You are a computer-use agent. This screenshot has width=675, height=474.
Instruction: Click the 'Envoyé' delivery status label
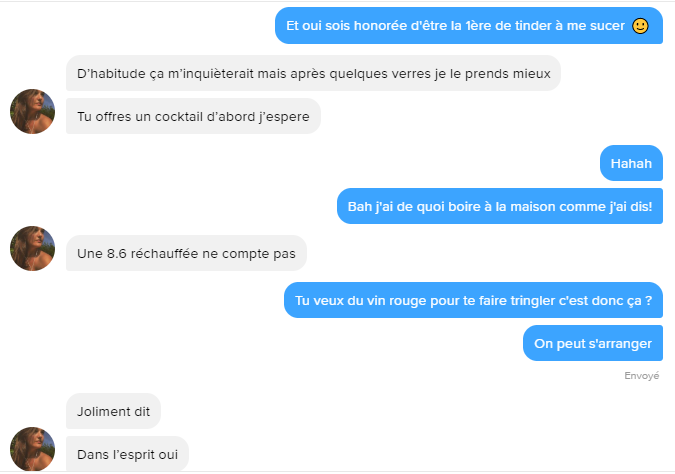[641, 375]
